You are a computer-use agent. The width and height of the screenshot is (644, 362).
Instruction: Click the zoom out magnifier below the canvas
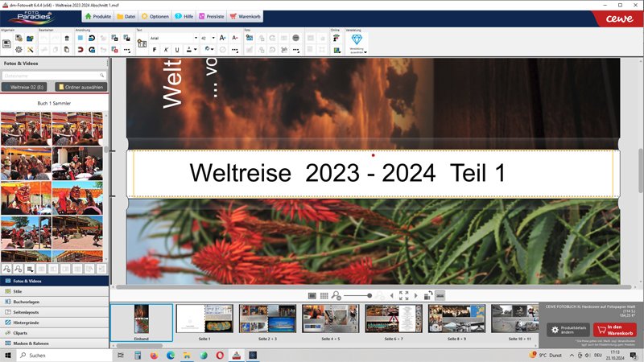[x=336, y=295]
